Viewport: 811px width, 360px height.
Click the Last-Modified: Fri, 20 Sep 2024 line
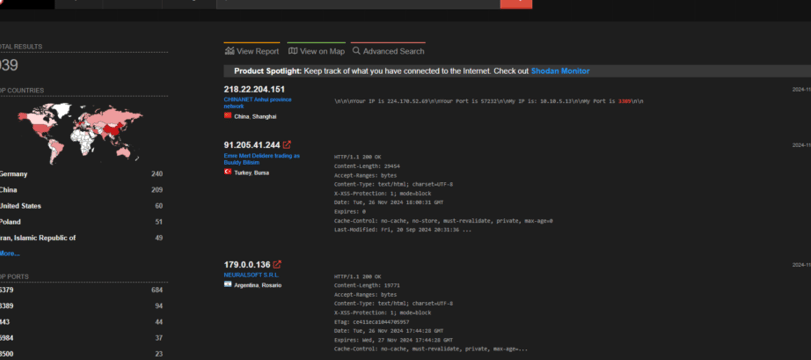click(x=402, y=230)
